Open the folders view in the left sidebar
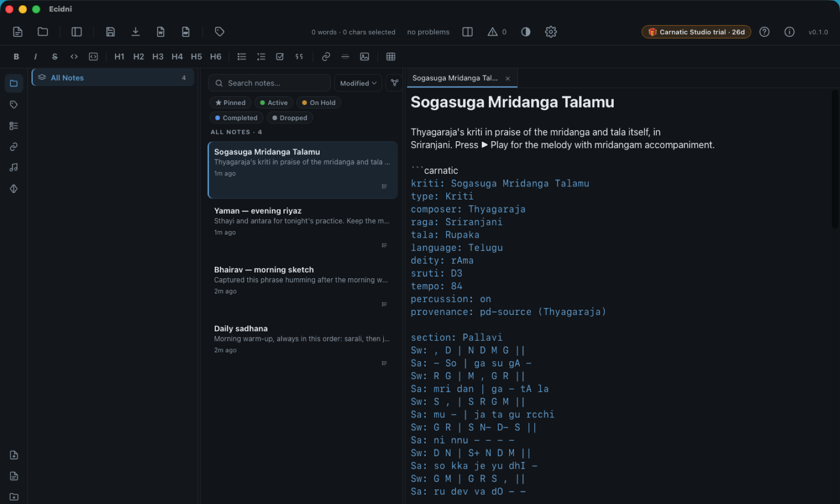This screenshot has height=504, width=840. pyautogui.click(x=14, y=83)
